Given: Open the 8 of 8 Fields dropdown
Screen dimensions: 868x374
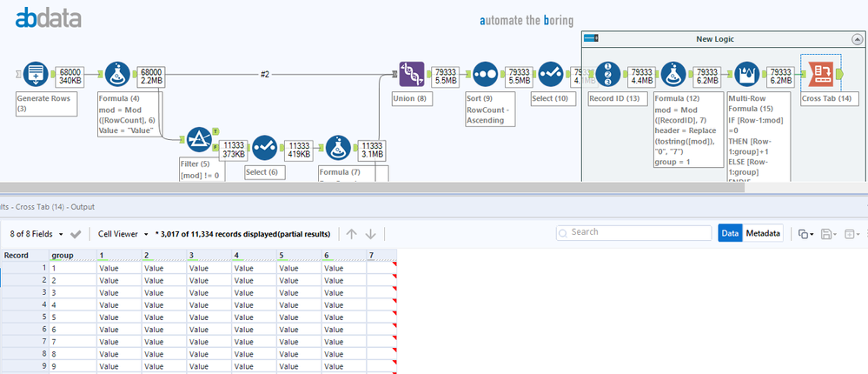Looking at the screenshot, I should coord(36,234).
